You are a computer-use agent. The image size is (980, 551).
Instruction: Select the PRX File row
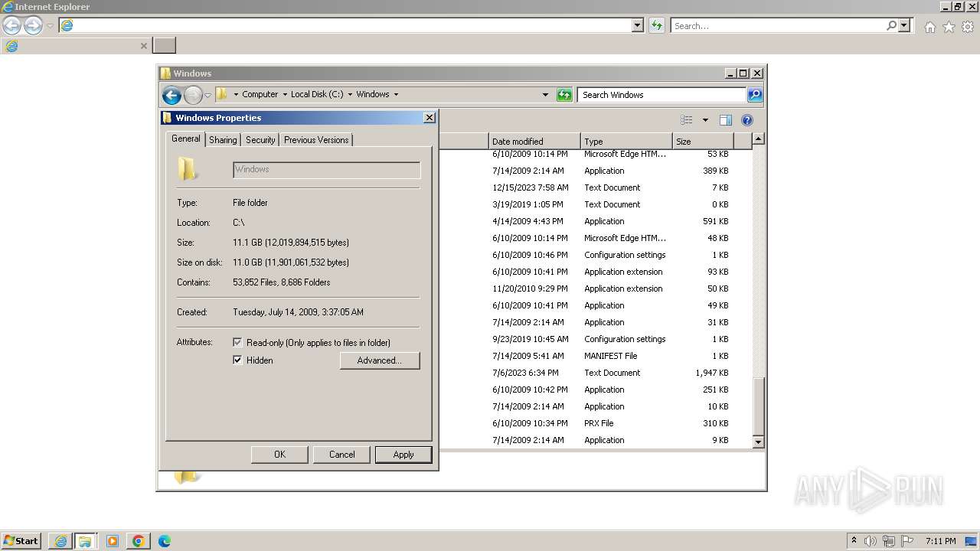597,423
